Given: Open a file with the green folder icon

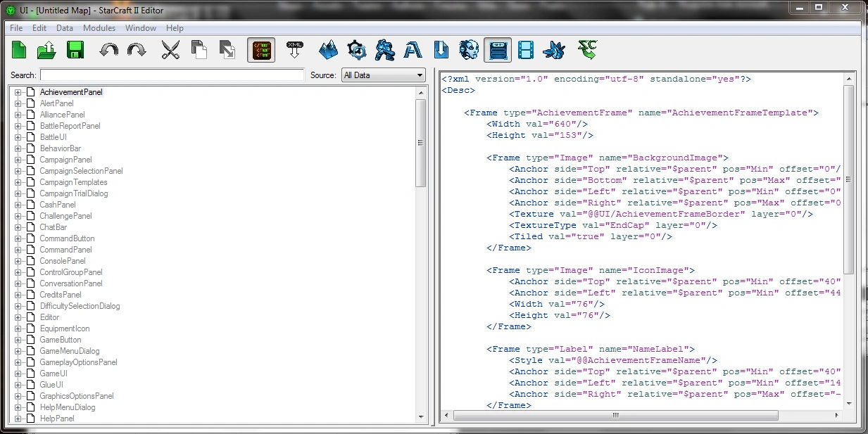Looking at the screenshot, I should pos(47,50).
